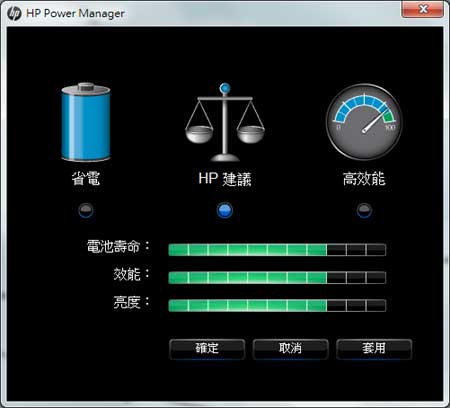The height and width of the screenshot is (408, 450).
Task: Click the 取消 button
Action: [x=290, y=349]
